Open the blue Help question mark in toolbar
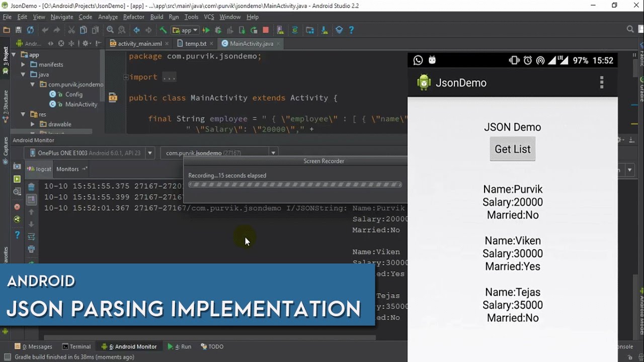This screenshot has width=644, height=362. (351, 30)
